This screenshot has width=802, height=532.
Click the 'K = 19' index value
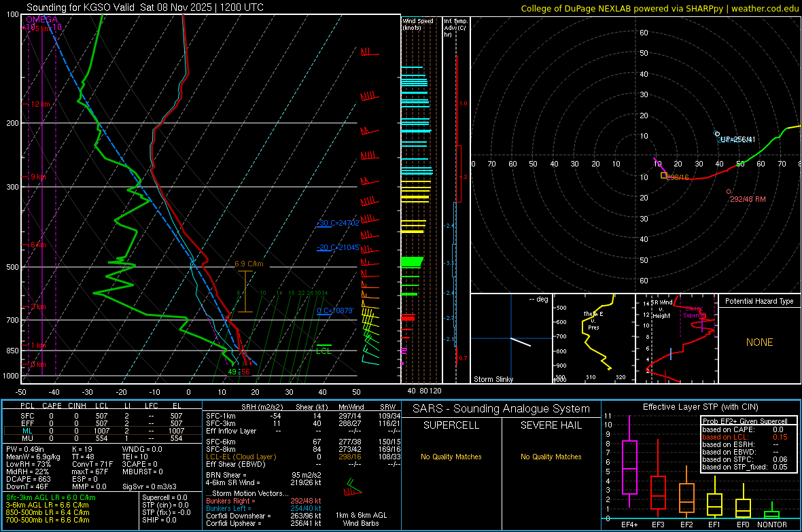82,449
